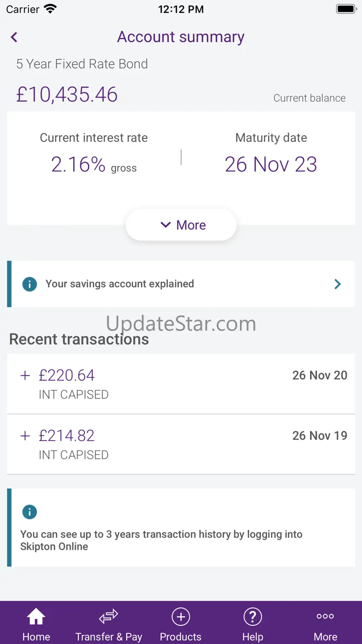Screen dimensions: 362x644
Task: Tap the Help question mark icon
Action: (x=252, y=617)
